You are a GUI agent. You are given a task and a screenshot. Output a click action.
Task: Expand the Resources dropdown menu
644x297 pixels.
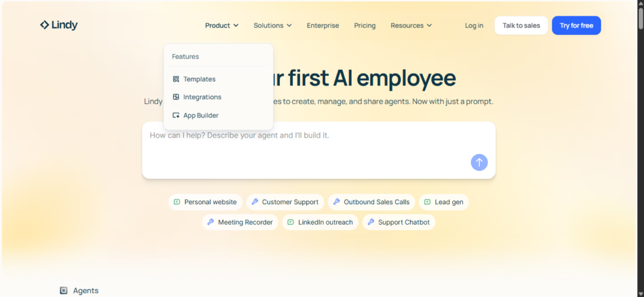pyautogui.click(x=411, y=26)
